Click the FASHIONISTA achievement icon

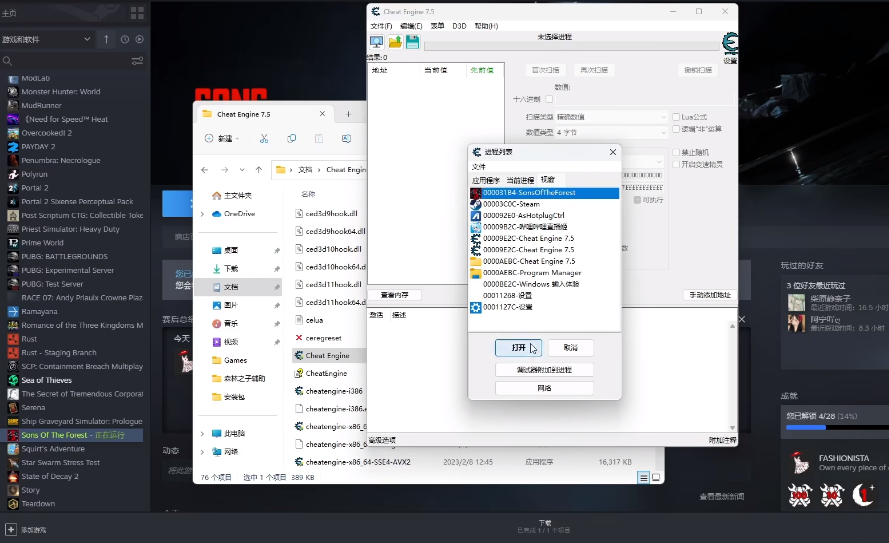800,462
